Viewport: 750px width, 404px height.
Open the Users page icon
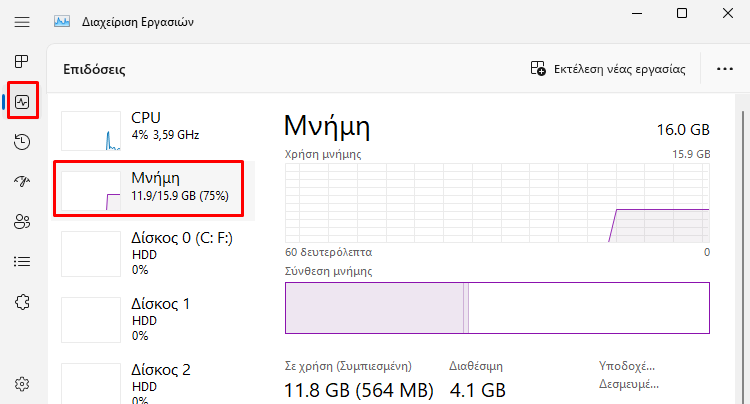[x=22, y=221]
